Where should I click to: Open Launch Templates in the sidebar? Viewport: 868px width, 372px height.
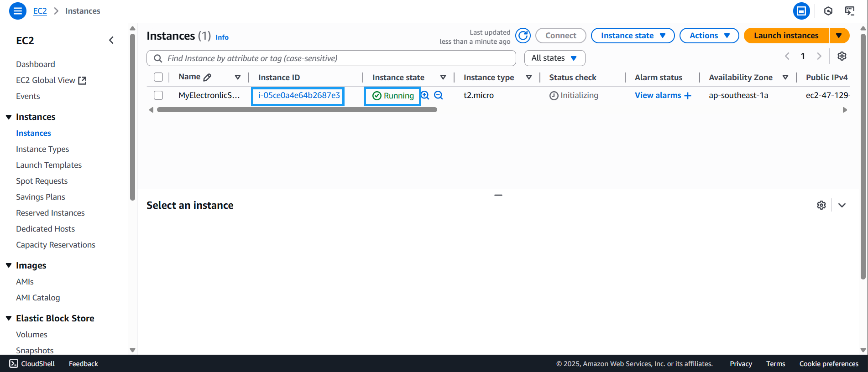click(49, 165)
